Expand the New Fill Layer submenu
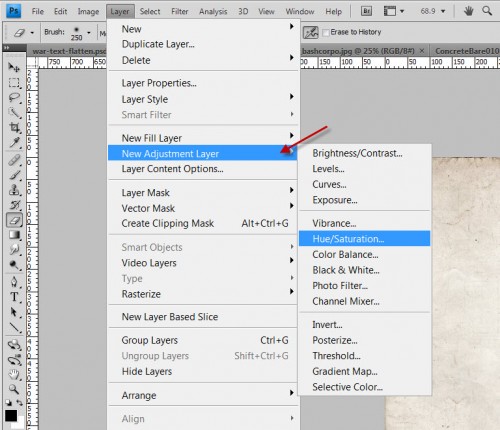The width and height of the screenshot is (500, 430). 203,138
